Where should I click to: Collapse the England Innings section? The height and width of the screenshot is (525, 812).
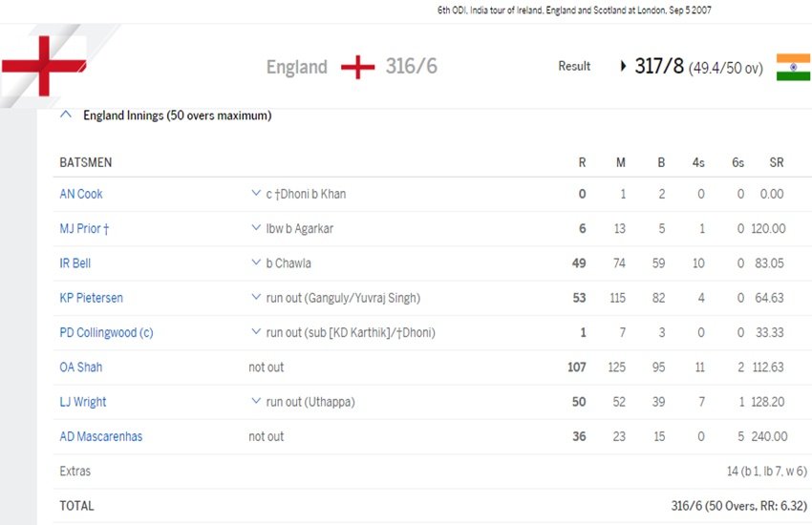tap(66, 115)
